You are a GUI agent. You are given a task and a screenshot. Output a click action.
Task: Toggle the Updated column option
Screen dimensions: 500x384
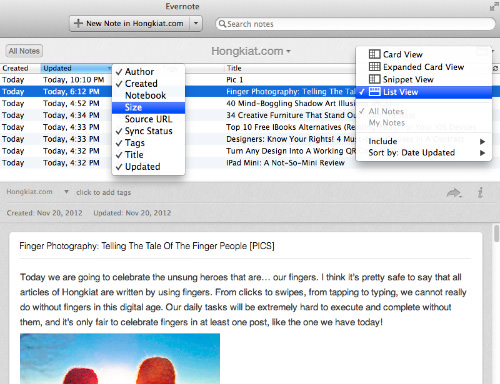tap(148, 167)
